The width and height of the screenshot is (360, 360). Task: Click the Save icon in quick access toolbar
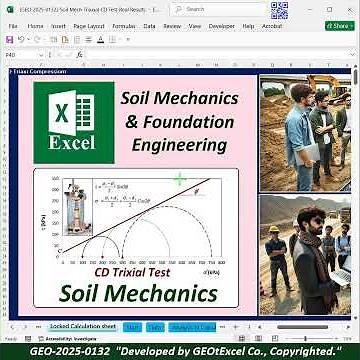[10, 40]
